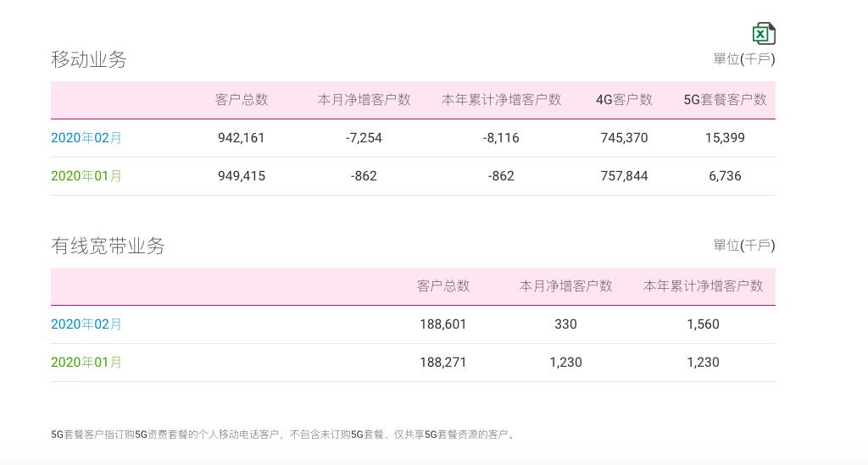Viewport: 868px width, 465px height.
Task: Open the 2020年01月 link in 移动业务 table
Action: point(86,176)
